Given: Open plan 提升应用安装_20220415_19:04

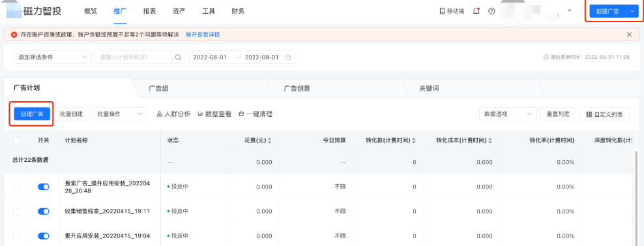Looking at the screenshot, I should tap(107, 236).
